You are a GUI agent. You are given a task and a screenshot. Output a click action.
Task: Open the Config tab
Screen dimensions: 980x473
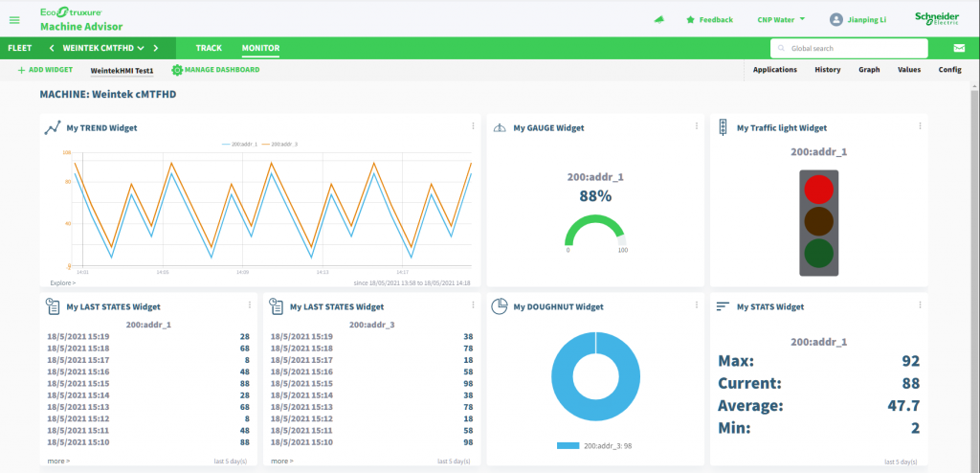tap(950, 70)
